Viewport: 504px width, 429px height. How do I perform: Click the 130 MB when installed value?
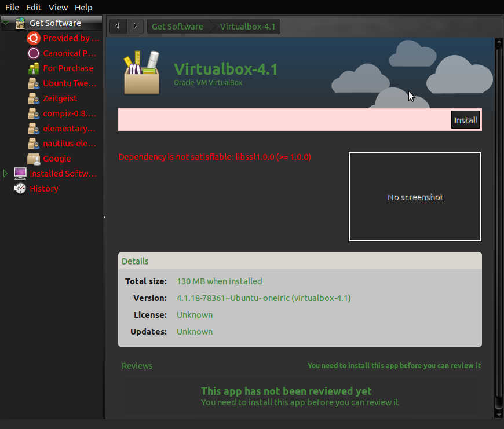click(x=220, y=281)
